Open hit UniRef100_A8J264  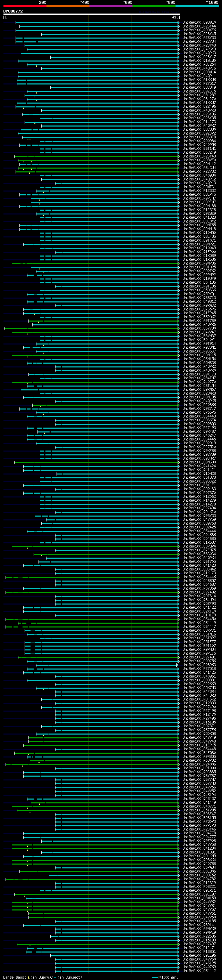point(199,65)
